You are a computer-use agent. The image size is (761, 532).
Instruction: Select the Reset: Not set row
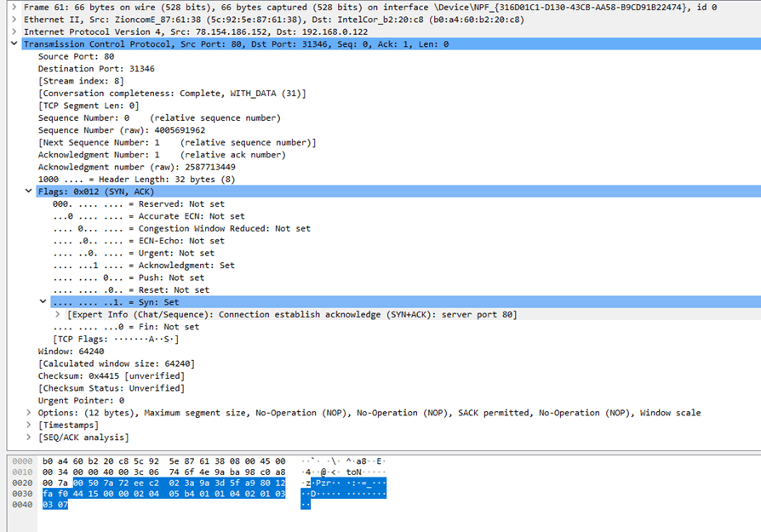coord(131,289)
